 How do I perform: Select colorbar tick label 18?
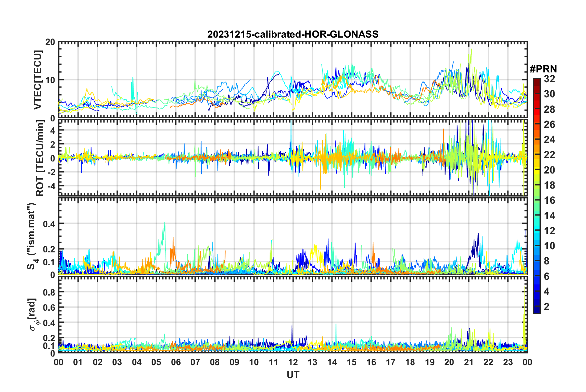click(549, 185)
